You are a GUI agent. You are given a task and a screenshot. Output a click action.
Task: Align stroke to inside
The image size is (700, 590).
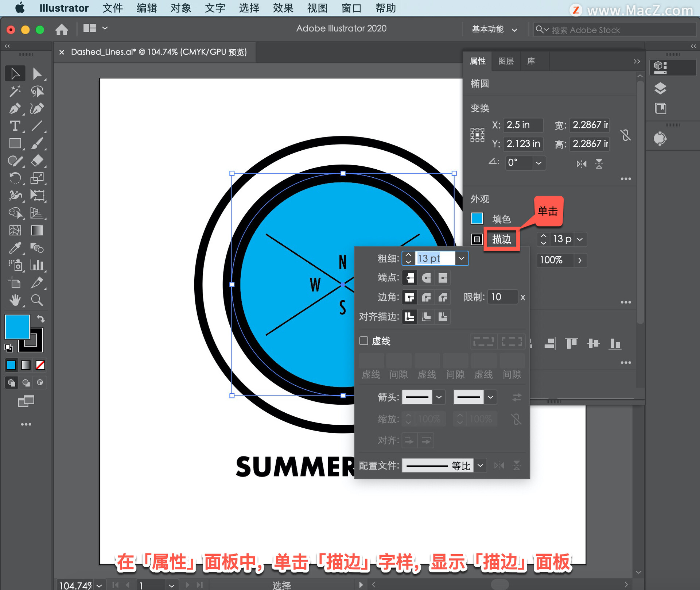point(426,317)
